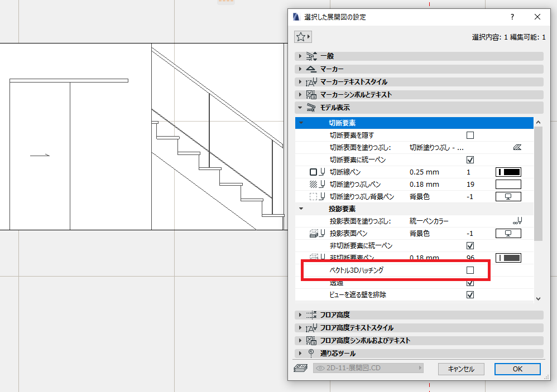Click the 0.25 mm pen width value

[x=424, y=172]
